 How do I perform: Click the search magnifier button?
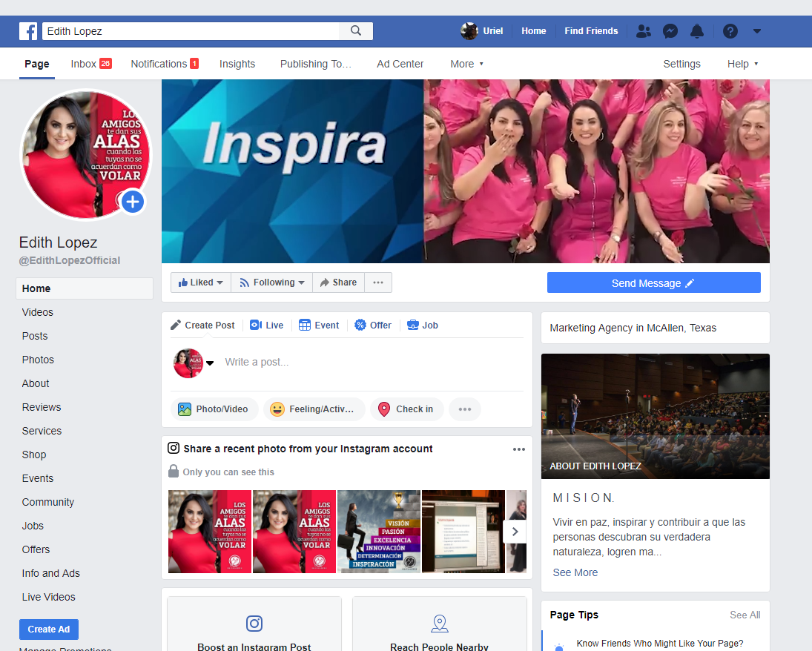(x=356, y=31)
